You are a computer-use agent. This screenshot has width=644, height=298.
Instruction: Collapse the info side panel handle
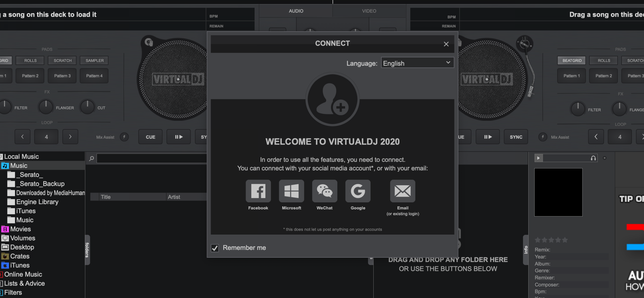click(x=526, y=250)
